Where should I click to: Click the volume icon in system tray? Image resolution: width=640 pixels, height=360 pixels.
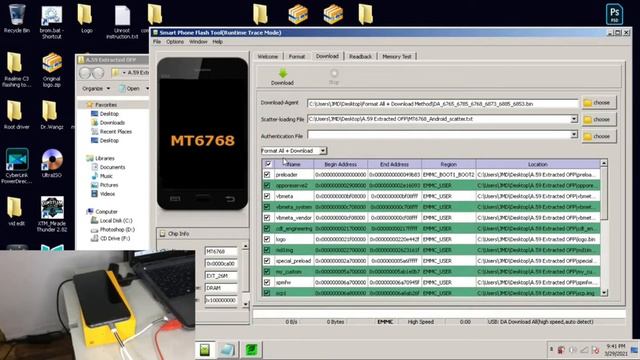point(573,350)
